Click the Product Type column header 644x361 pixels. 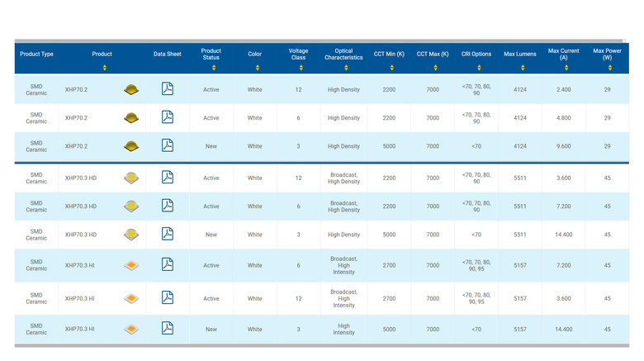pyautogui.click(x=36, y=54)
